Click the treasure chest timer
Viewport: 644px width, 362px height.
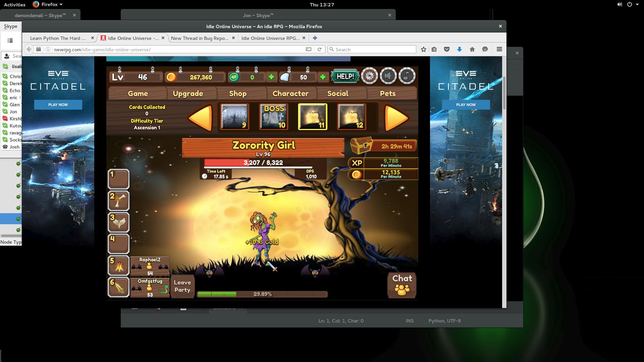click(x=383, y=146)
